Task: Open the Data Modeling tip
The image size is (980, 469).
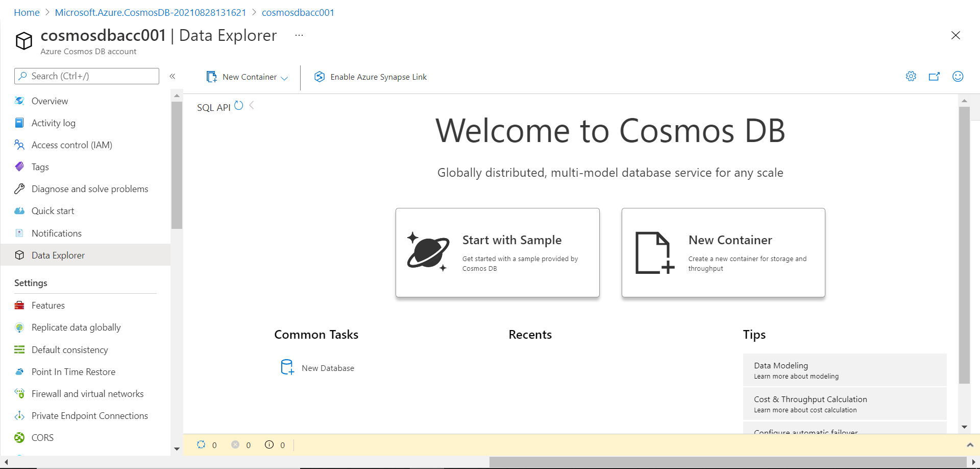Action: [845, 370]
